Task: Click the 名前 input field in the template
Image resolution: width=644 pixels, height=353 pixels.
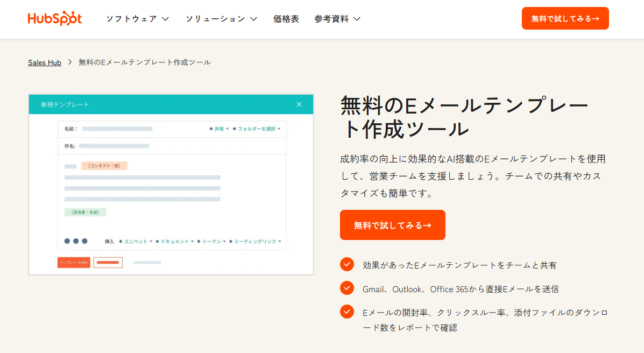Action: (x=118, y=129)
